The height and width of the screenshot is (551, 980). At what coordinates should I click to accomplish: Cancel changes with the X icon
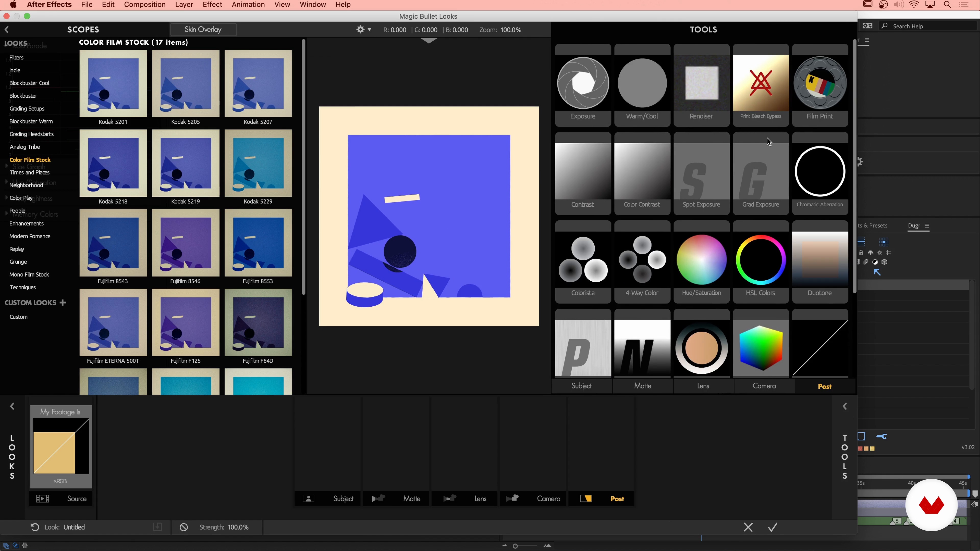pos(748,527)
